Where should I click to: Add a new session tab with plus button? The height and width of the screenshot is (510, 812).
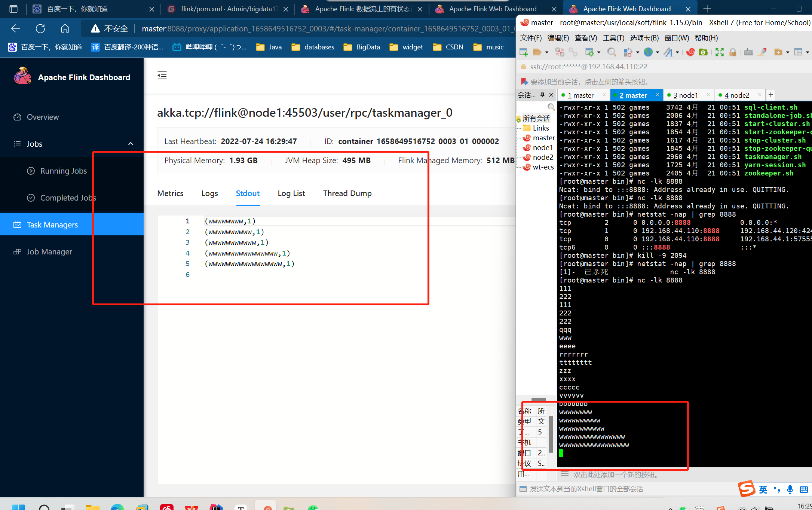[770, 95]
